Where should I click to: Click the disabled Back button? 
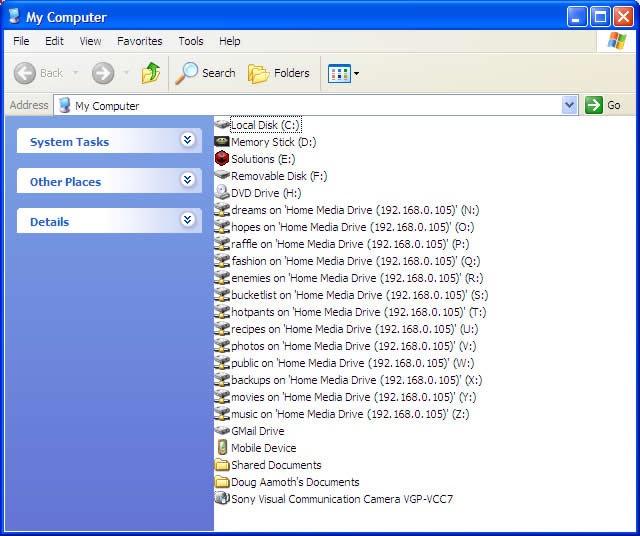coord(38,73)
